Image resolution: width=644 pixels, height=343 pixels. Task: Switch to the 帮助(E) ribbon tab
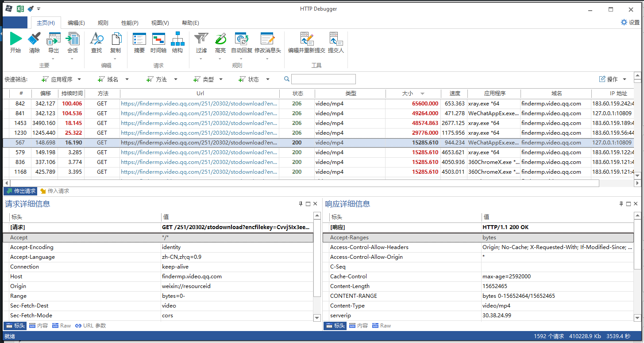click(x=191, y=23)
